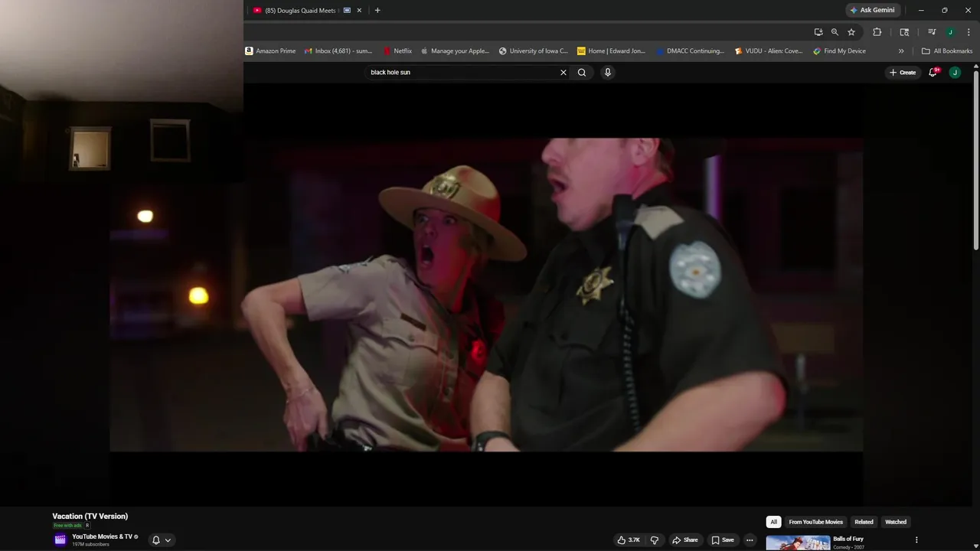The width and height of the screenshot is (980, 551).
Task: Click the 'Balls of Fury' title text
Action: (848, 539)
